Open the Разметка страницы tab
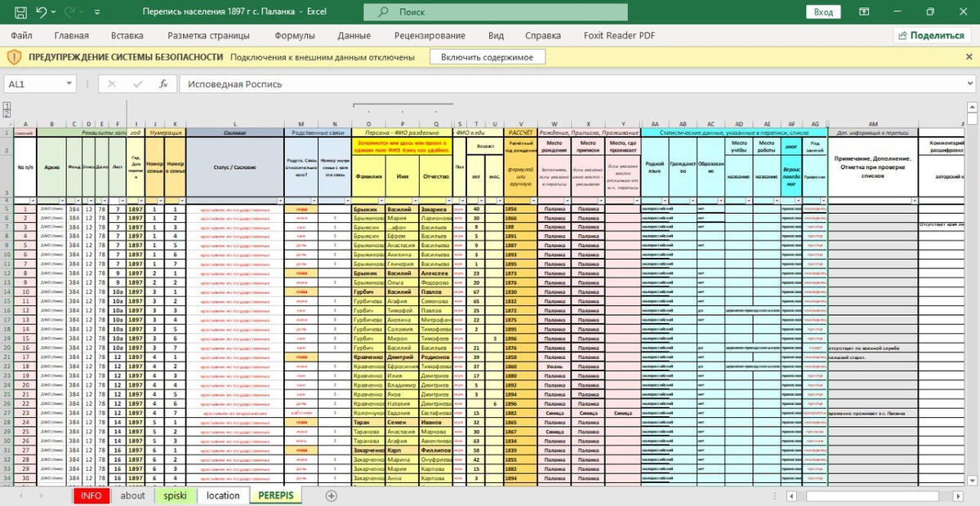980x506 pixels. pos(208,35)
